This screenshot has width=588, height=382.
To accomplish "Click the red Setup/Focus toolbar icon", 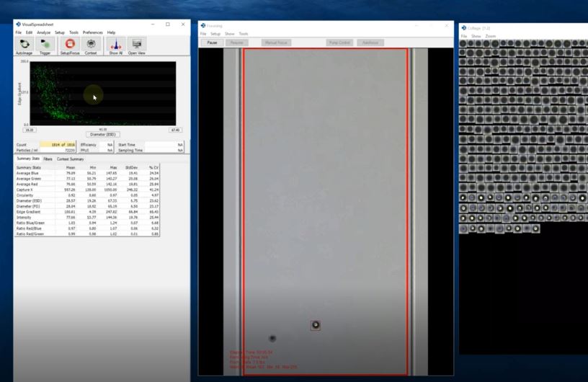I will pos(70,44).
